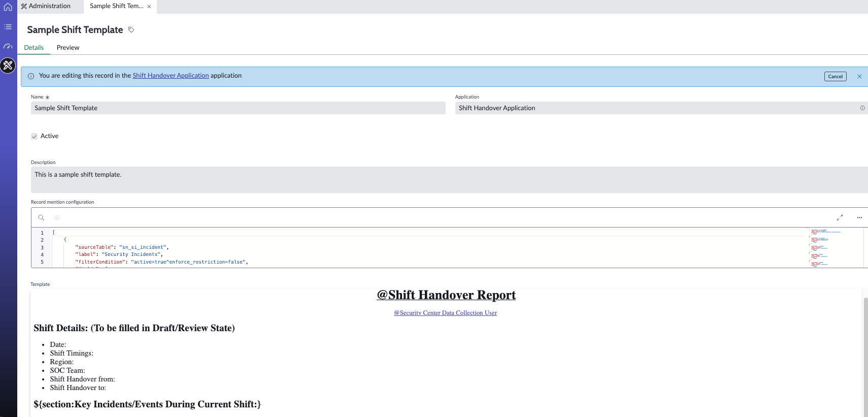
Task: Open the Shift Handover Application link
Action: [171, 76]
